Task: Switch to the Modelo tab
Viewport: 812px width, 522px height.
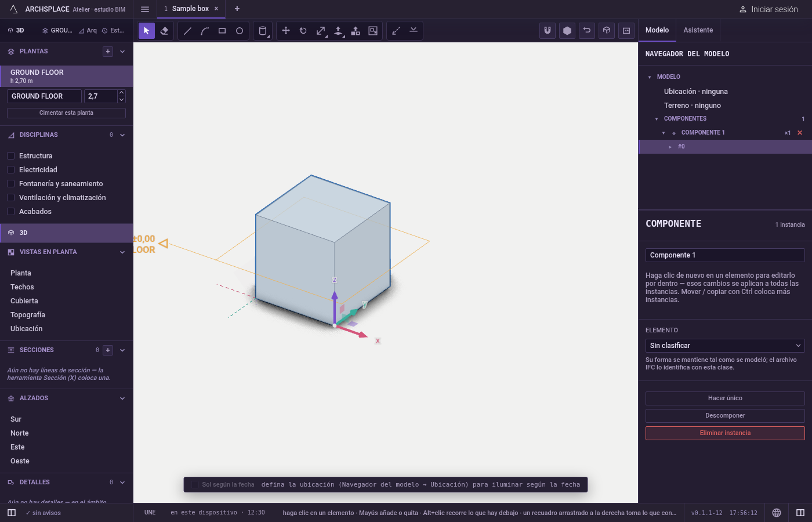Action: (x=657, y=30)
